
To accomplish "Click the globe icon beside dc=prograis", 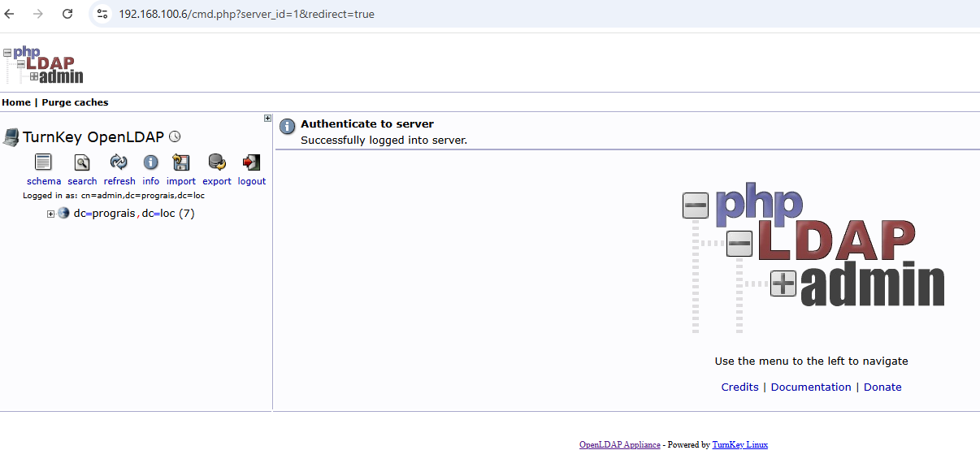I will tap(63, 214).
